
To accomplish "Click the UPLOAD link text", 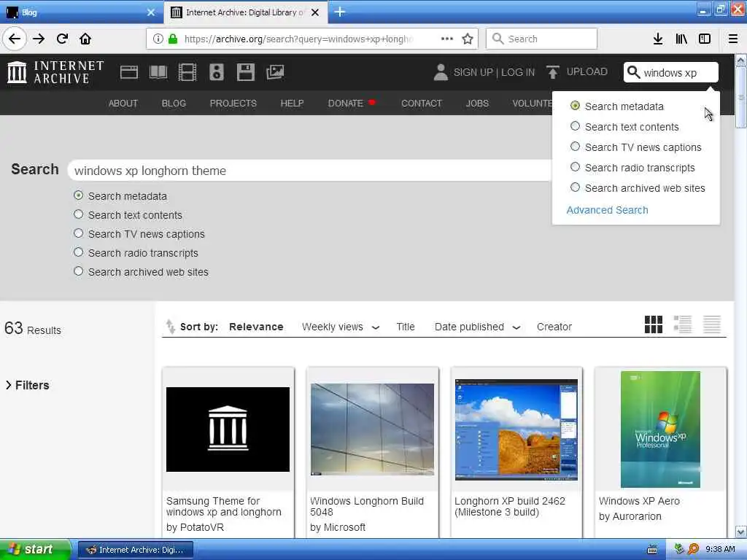I will 587,72.
